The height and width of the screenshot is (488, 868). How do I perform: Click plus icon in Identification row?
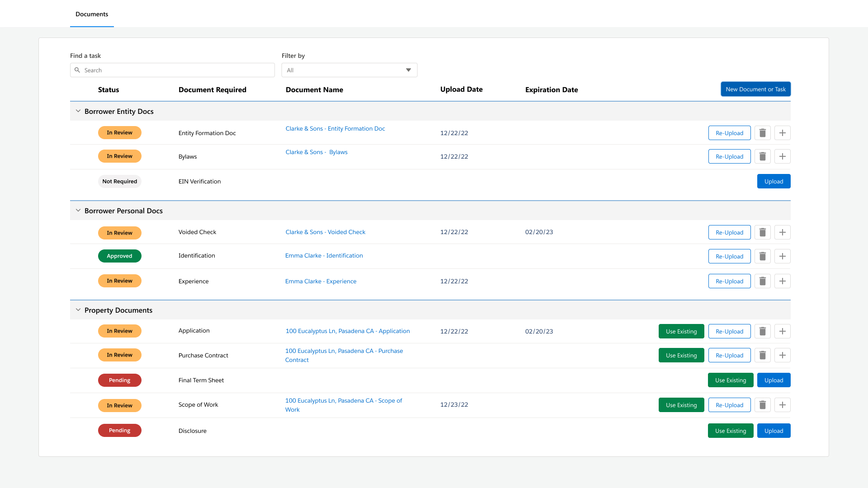tap(782, 256)
